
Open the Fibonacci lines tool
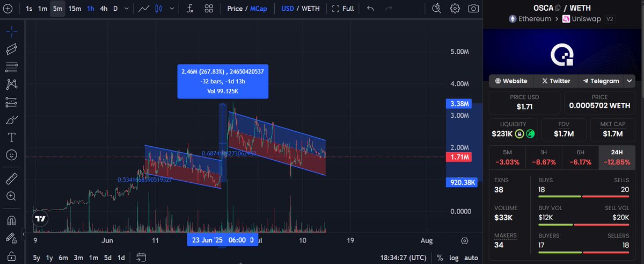[x=11, y=67]
